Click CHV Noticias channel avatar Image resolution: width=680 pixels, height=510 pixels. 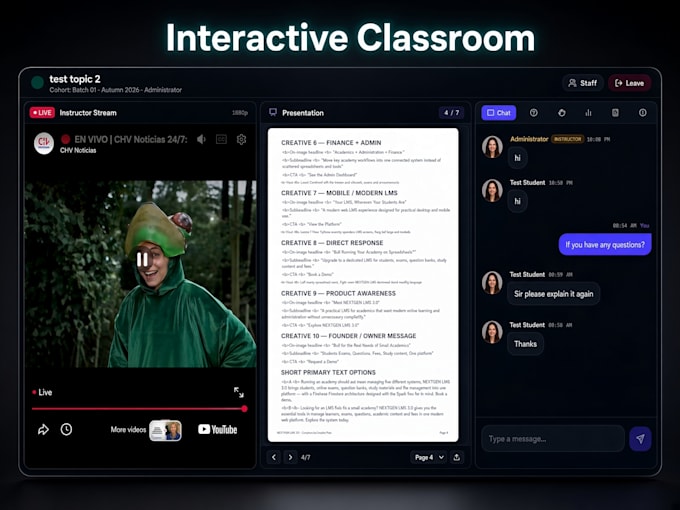[44, 143]
